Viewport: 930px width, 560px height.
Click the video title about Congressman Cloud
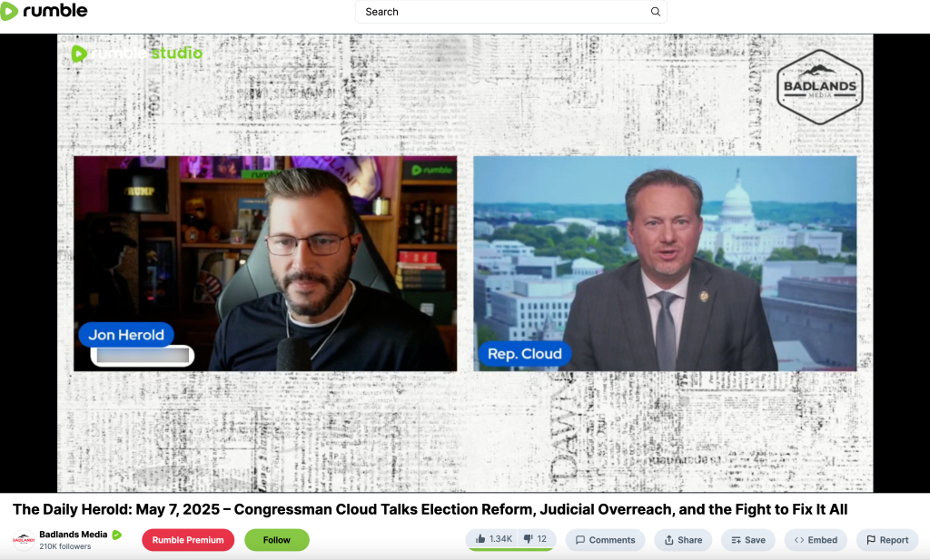[430, 510]
